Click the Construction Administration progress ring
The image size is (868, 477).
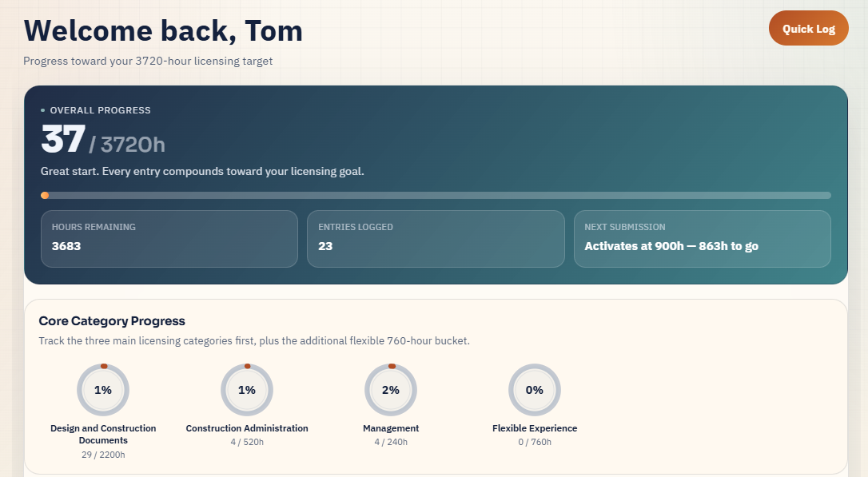247,390
